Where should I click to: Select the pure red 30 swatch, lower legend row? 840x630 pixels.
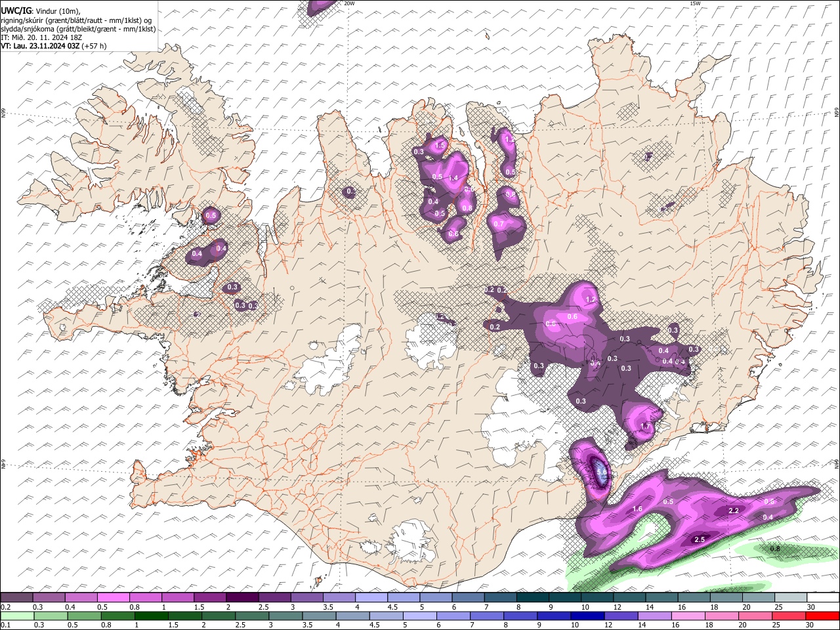pos(822,616)
